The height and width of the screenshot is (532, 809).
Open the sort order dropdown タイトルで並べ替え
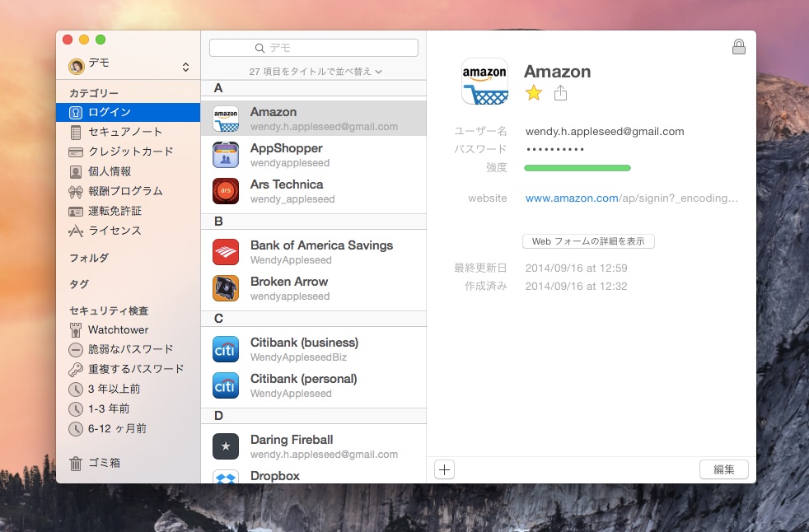(316, 71)
